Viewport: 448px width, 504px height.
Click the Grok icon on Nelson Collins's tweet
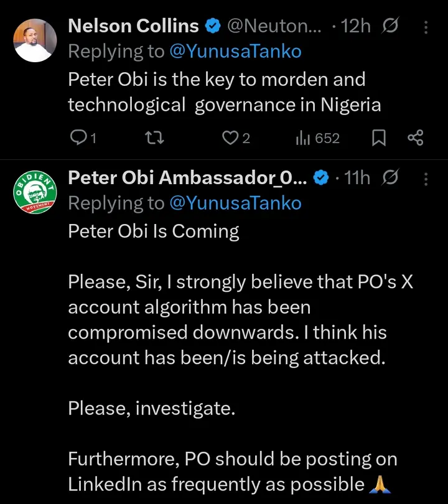tap(391, 26)
